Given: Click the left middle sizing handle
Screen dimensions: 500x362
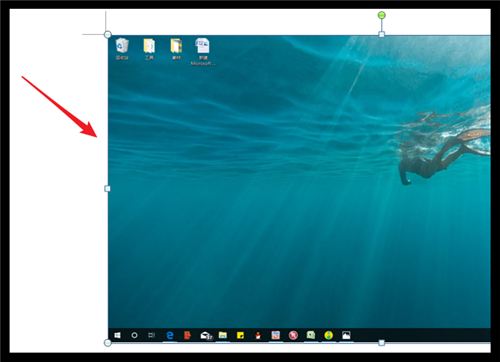Looking at the screenshot, I should (x=107, y=189).
